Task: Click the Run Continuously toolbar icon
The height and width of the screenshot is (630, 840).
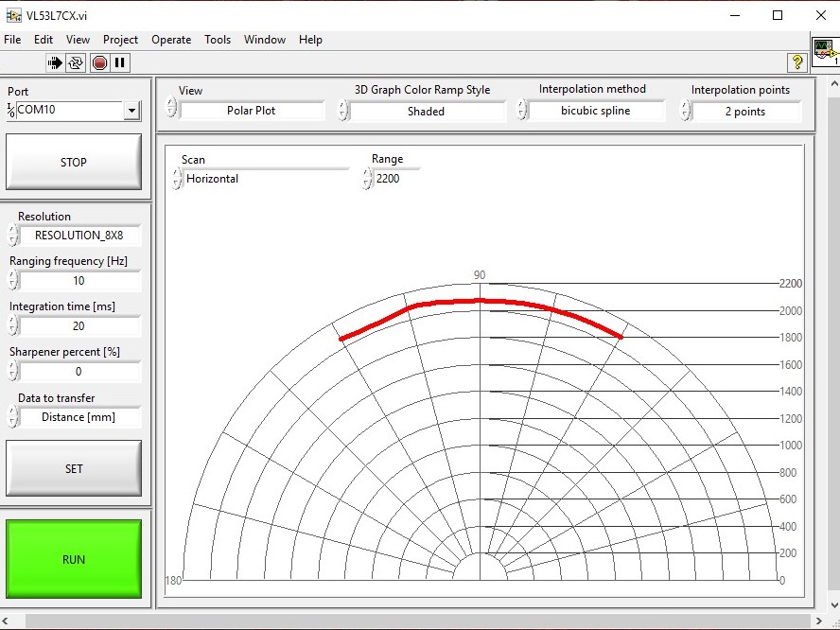Action: 76,62
